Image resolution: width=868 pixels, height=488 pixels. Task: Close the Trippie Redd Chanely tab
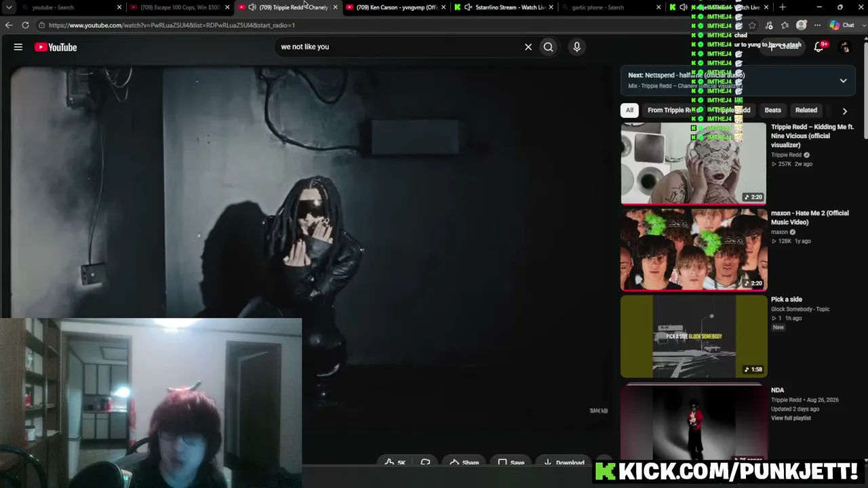[x=335, y=7]
